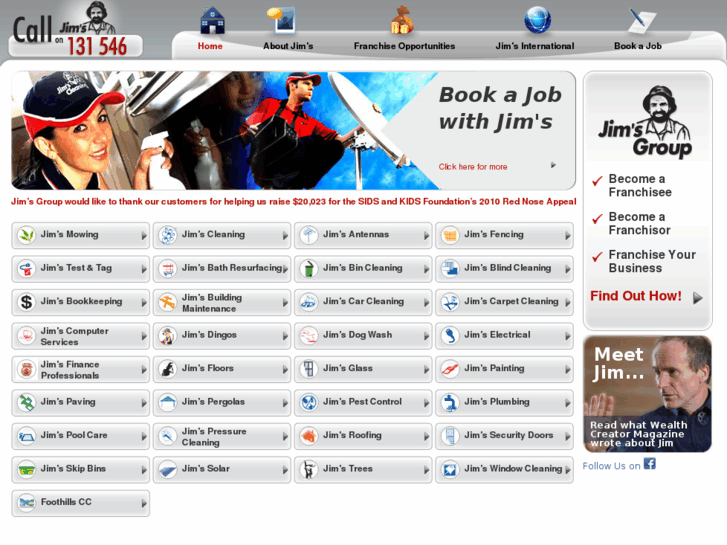Click the picture icon above About Jim's
Screen dimensions: 727x545
(281, 20)
